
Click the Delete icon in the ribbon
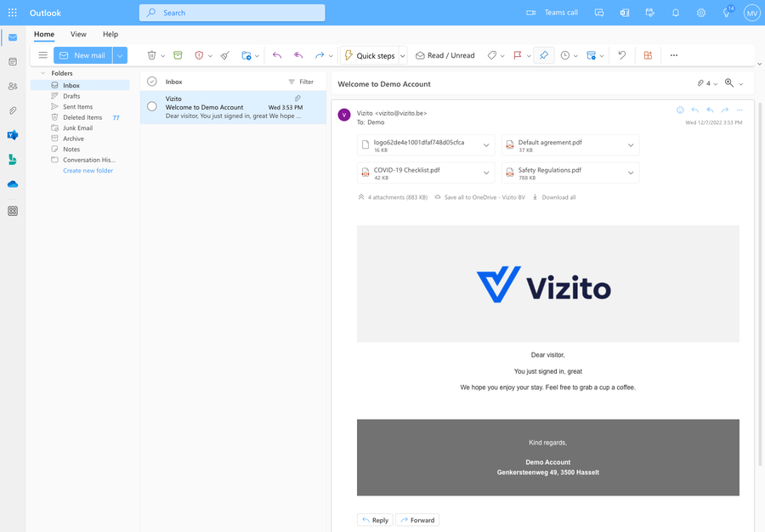(x=151, y=54)
